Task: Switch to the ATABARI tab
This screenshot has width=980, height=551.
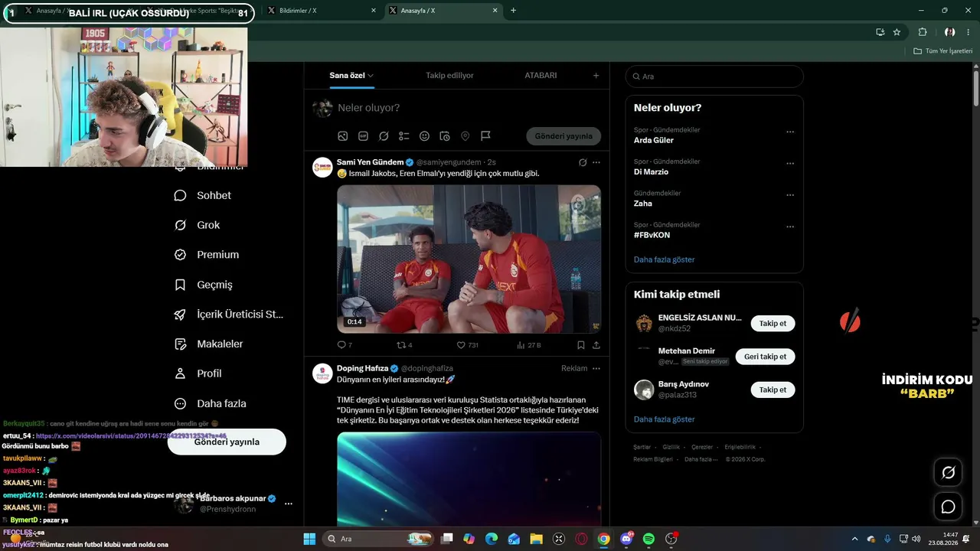Action: click(x=541, y=76)
